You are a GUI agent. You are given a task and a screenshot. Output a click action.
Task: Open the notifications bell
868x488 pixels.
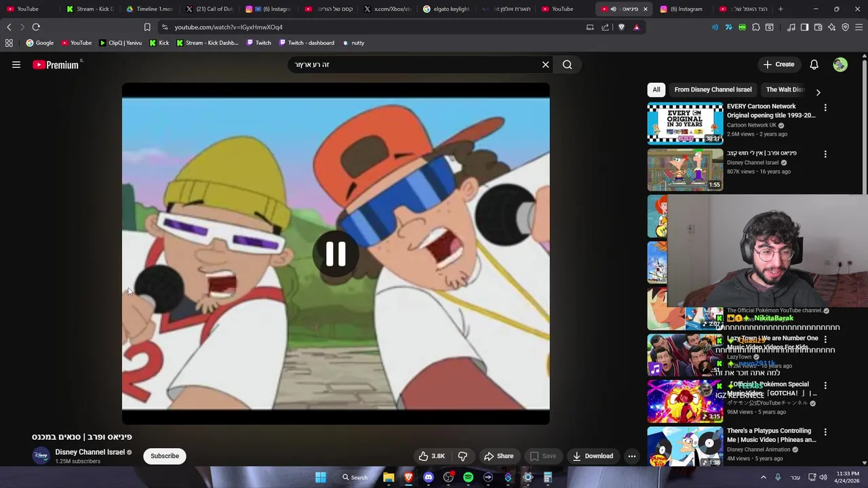point(814,64)
